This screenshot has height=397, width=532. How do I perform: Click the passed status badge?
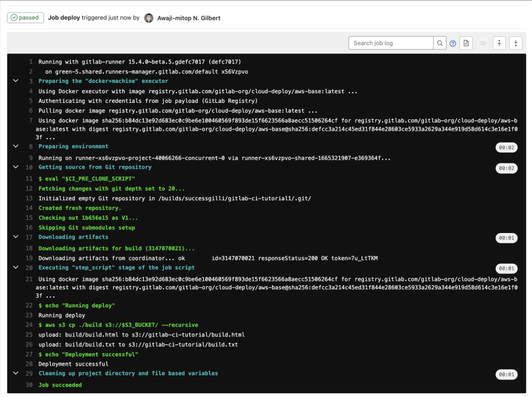click(x=25, y=18)
